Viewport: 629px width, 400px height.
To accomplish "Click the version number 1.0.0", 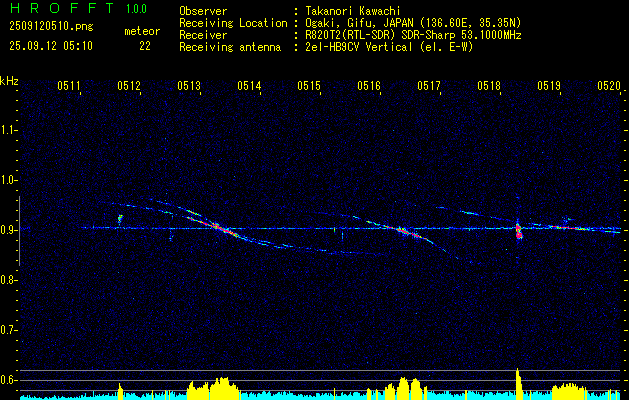I will pyautogui.click(x=136, y=9).
